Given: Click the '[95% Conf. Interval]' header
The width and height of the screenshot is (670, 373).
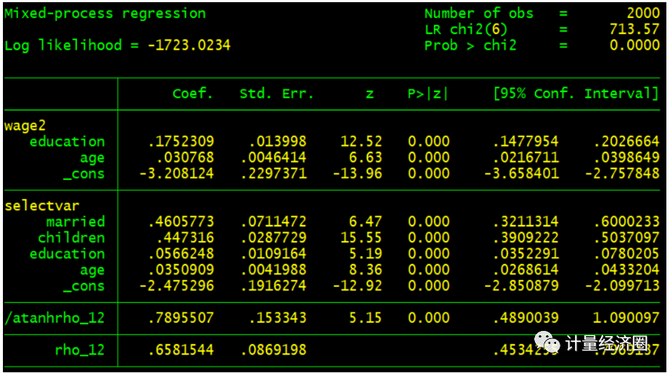Looking at the screenshot, I should click(576, 94).
